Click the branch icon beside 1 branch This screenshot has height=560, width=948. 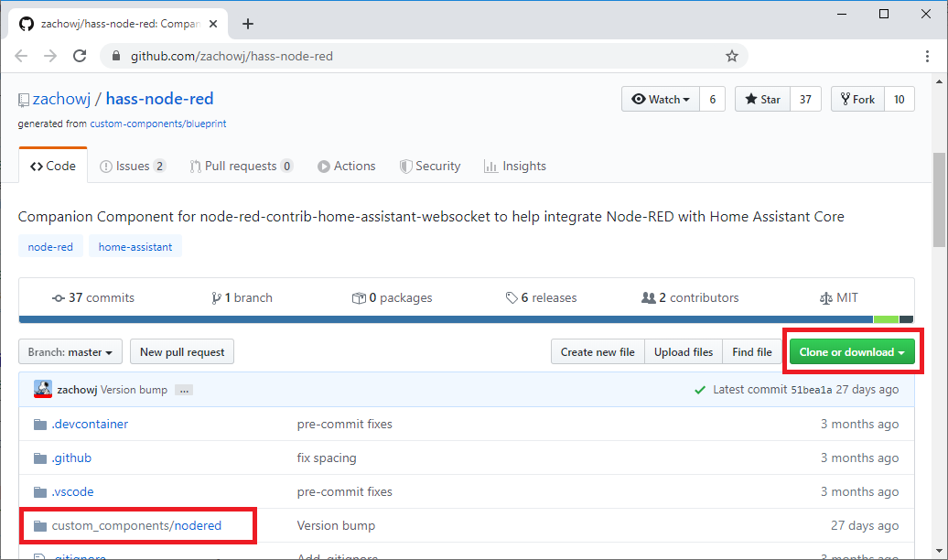[216, 298]
